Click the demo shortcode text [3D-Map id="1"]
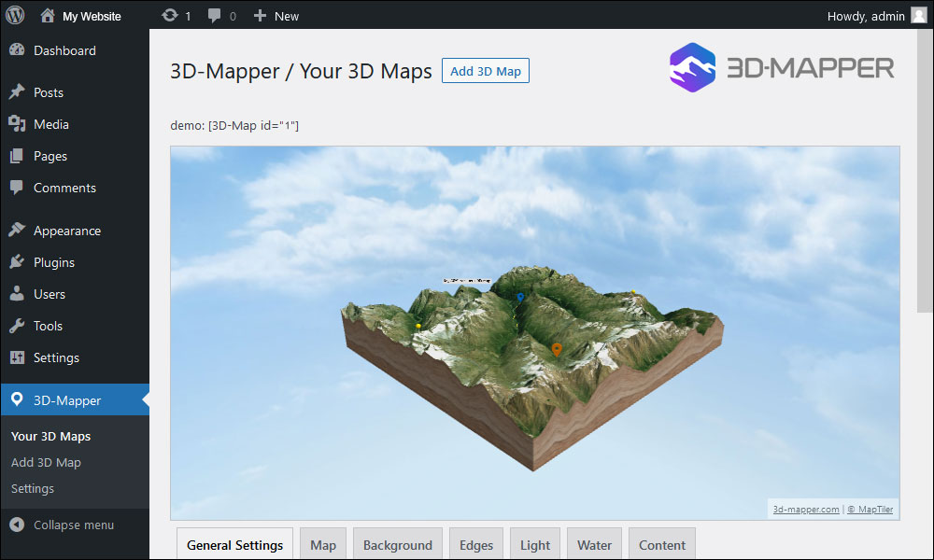The image size is (934, 560). 253,126
